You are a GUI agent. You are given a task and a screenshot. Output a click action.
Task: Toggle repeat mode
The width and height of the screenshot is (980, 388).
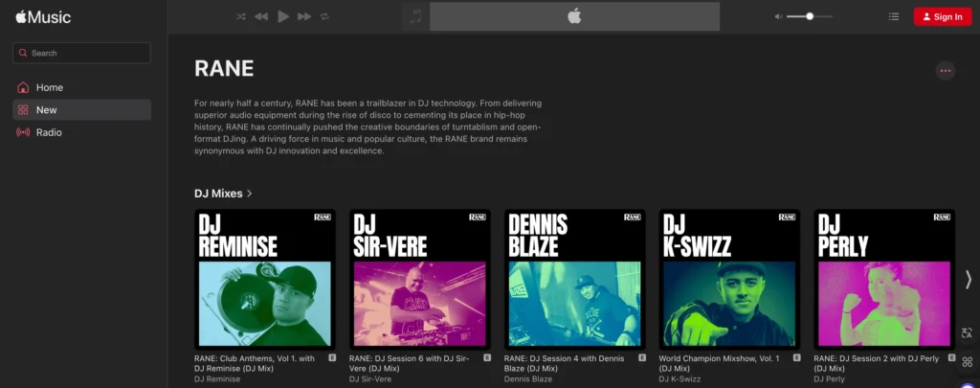(324, 17)
